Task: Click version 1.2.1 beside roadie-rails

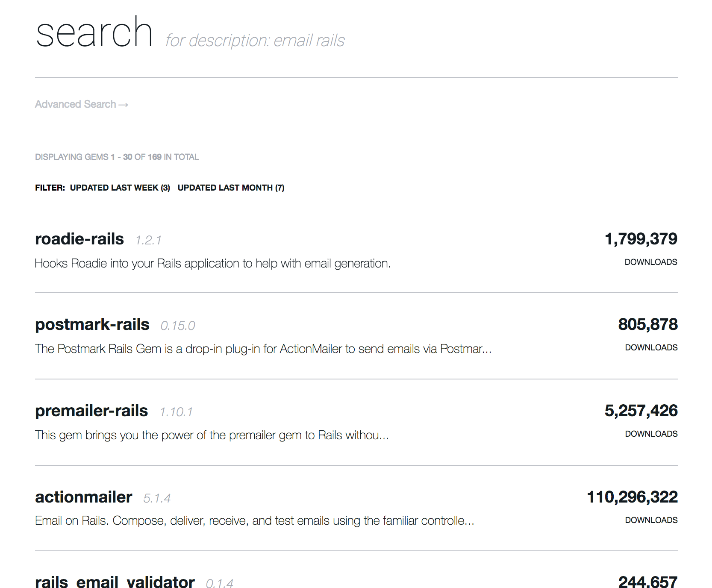Action: (148, 240)
